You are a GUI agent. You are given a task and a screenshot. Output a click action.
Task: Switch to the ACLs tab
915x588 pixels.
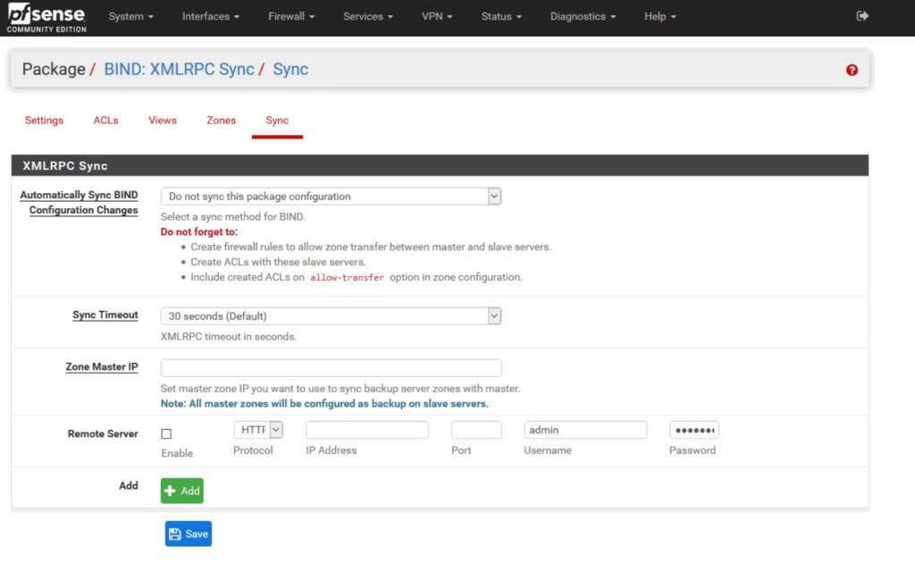(x=105, y=121)
